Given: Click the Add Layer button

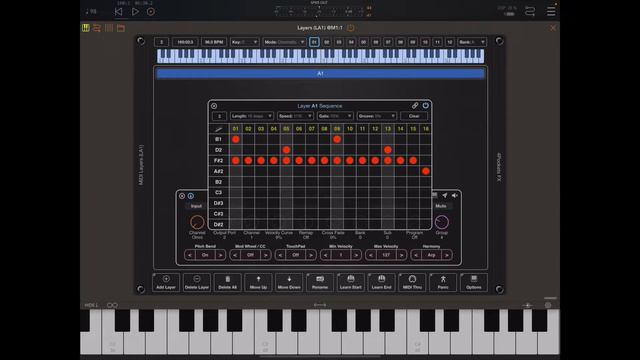Looking at the screenshot, I should (166, 282).
